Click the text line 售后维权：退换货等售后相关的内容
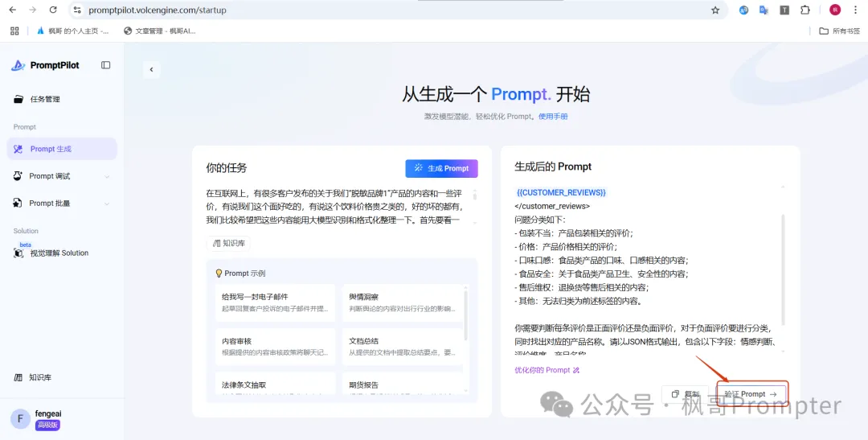Screen dimensions: 868x440 click(581, 288)
